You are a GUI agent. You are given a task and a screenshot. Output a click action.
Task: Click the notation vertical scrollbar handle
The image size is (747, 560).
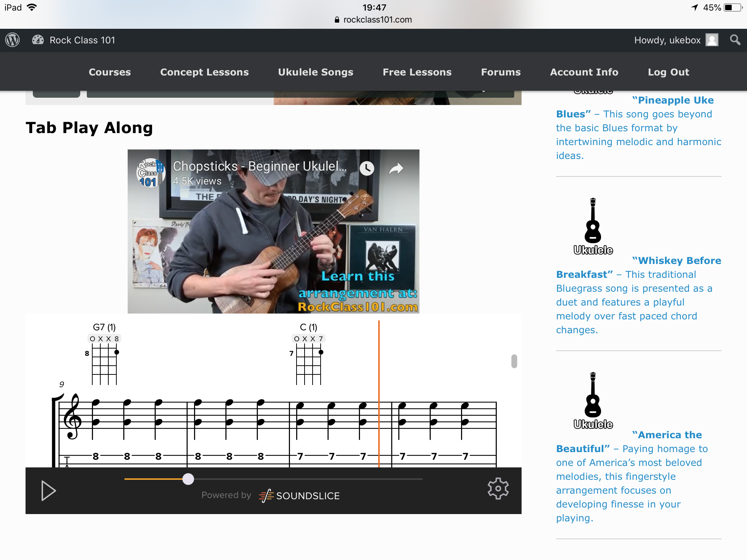pyautogui.click(x=514, y=361)
